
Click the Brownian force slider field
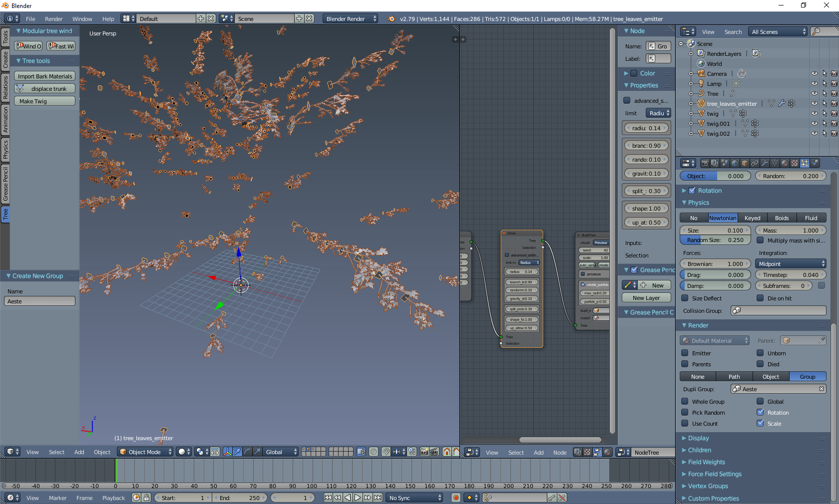(x=715, y=264)
